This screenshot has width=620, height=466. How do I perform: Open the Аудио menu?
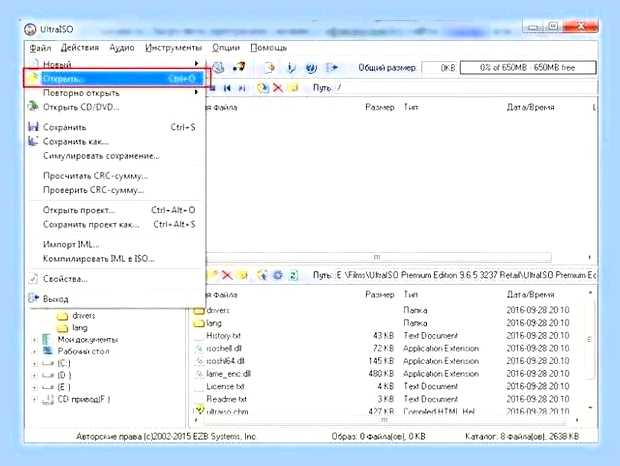(122, 48)
